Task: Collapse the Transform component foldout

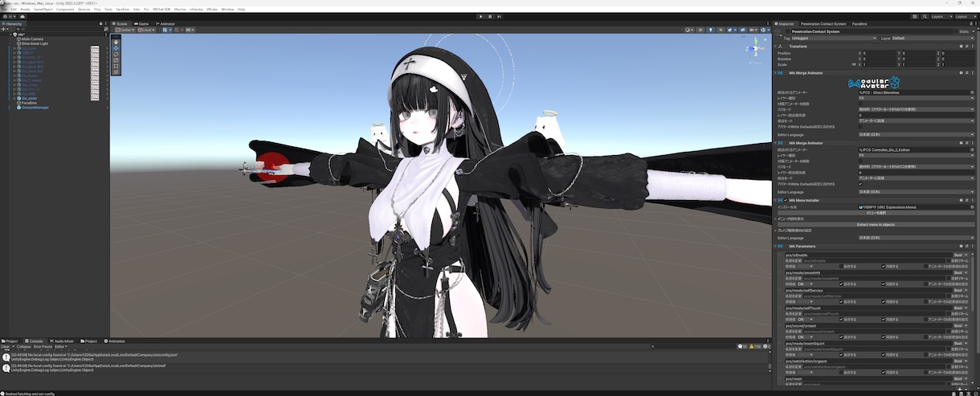Action: click(777, 46)
